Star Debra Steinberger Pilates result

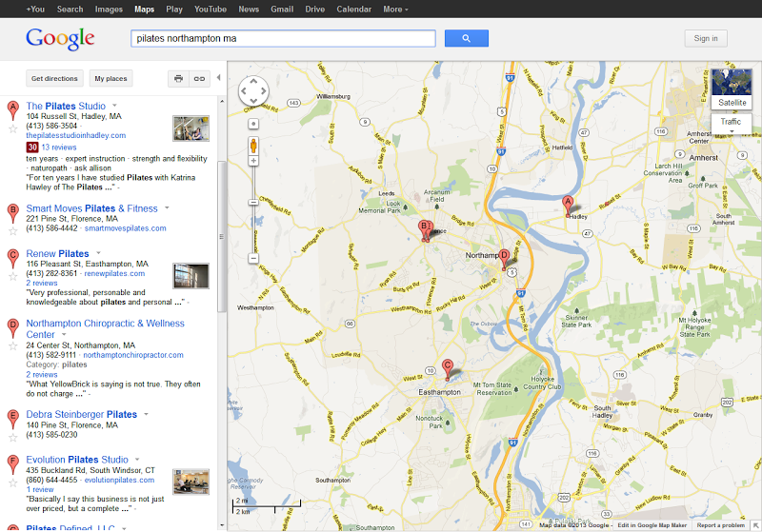(x=13, y=438)
